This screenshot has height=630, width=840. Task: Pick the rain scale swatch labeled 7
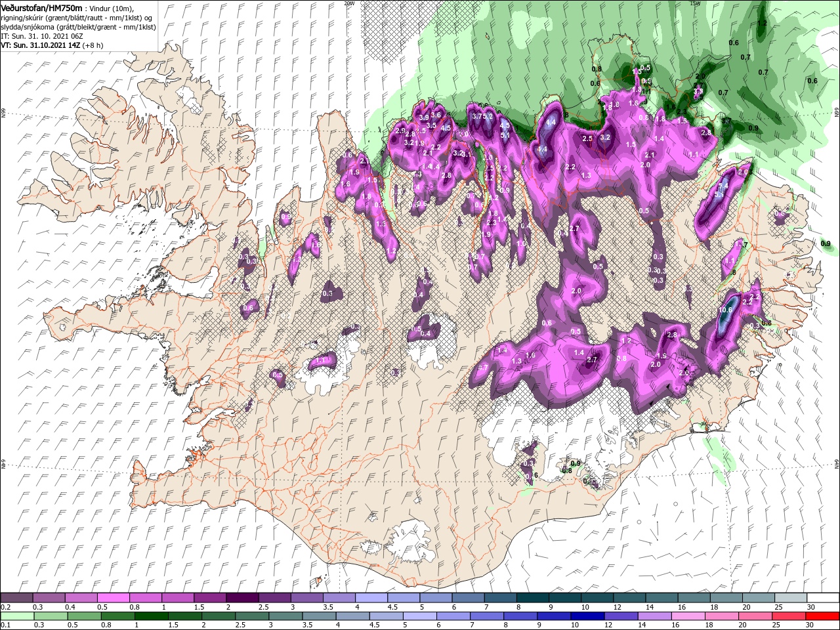pos(487,616)
